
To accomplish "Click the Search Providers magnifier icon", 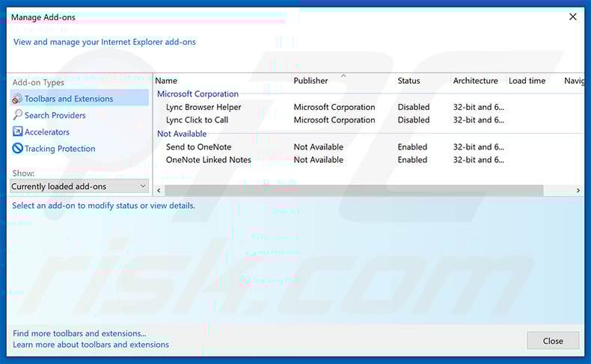I will (17, 115).
